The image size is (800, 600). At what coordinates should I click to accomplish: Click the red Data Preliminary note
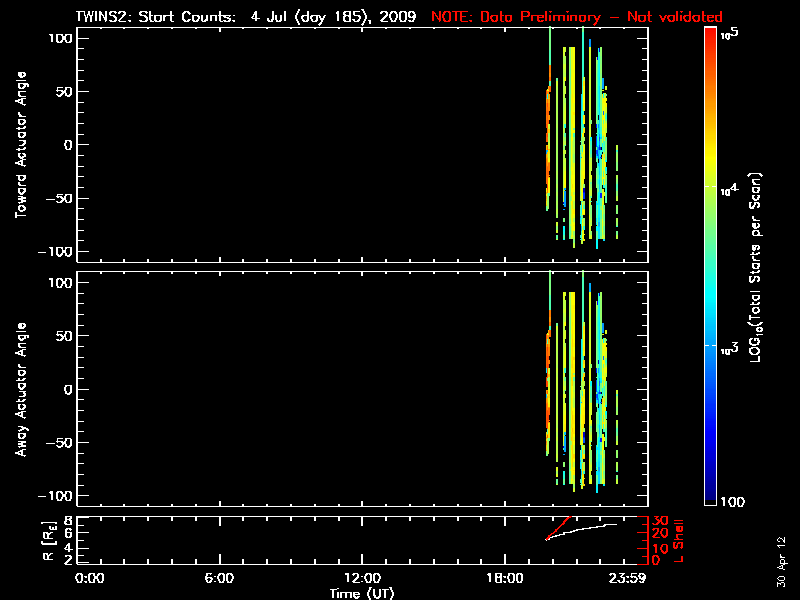tap(576, 17)
